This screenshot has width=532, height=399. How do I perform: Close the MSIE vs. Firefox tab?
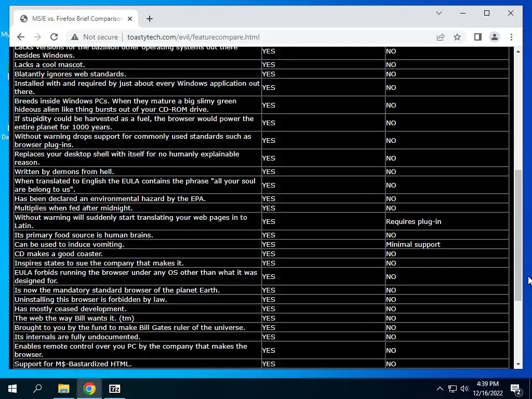(129, 19)
